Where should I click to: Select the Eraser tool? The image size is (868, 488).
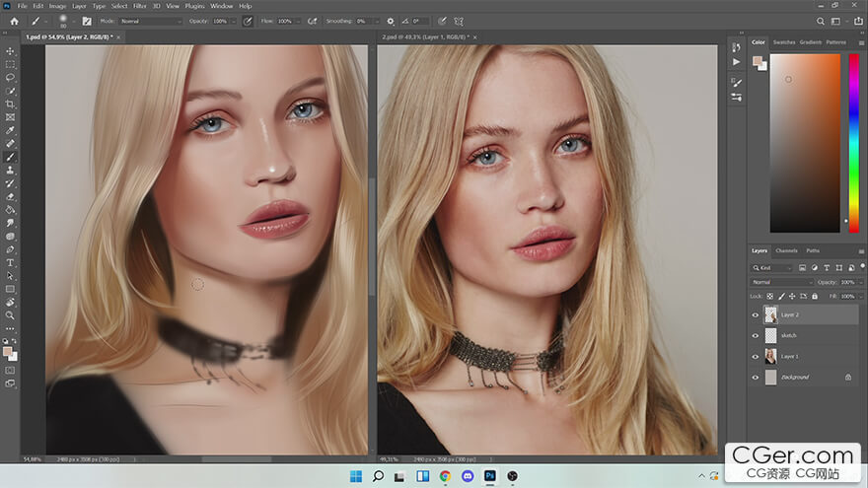coord(10,197)
